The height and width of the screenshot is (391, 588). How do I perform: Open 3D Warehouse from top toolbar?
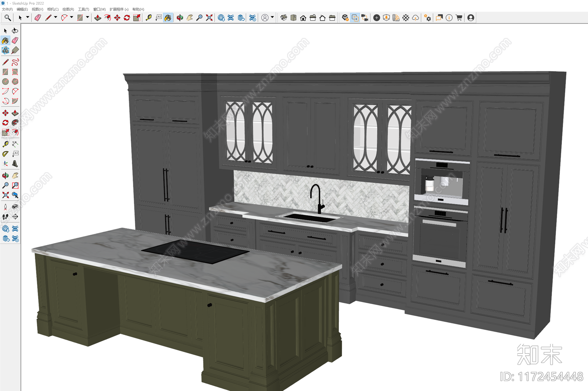tap(221, 18)
